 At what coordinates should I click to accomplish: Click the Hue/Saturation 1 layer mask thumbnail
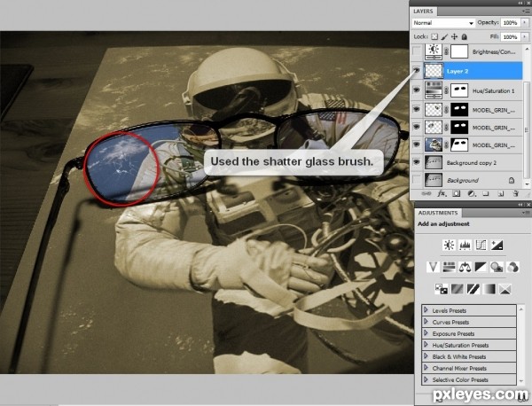click(x=459, y=90)
